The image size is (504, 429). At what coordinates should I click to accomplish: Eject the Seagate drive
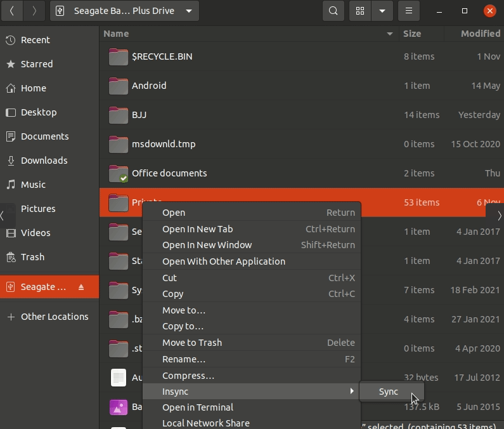click(x=81, y=287)
